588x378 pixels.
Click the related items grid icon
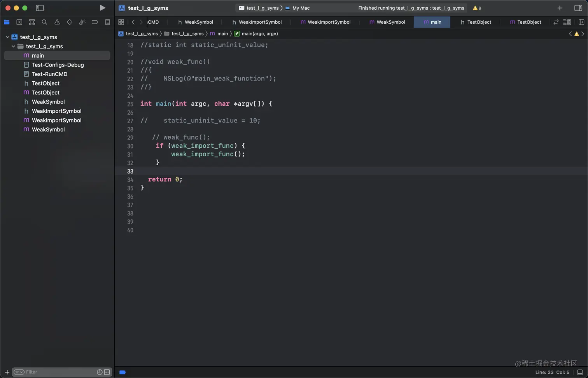coord(121,22)
